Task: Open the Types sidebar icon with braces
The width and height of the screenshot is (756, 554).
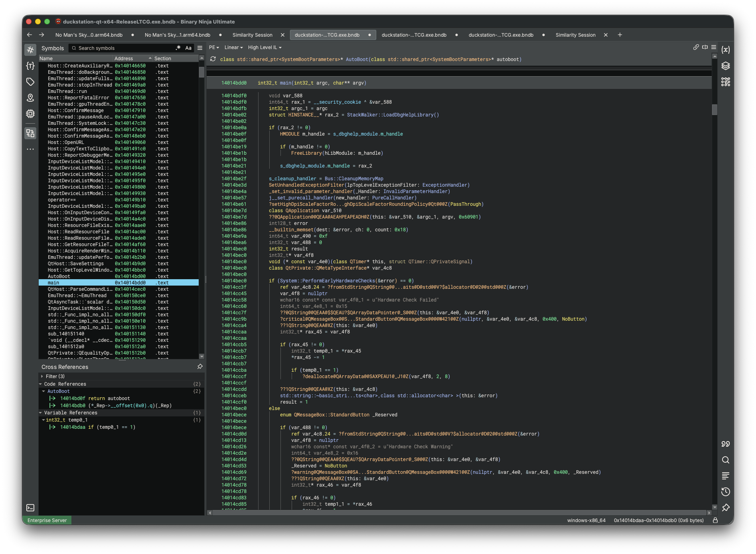Action: point(30,66)
